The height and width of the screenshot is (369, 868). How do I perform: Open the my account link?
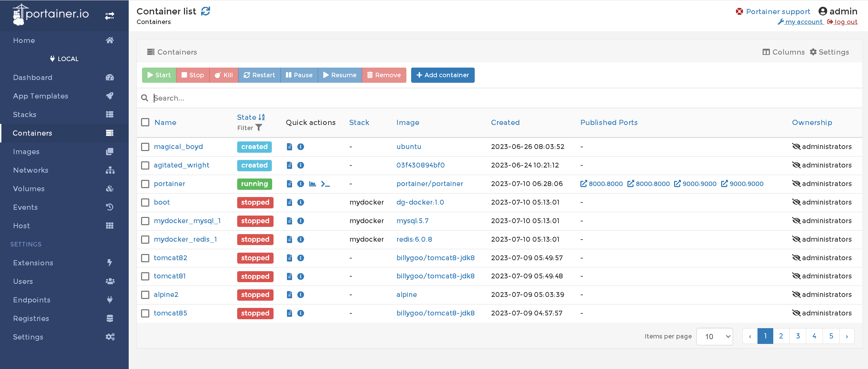pos(801,22)
